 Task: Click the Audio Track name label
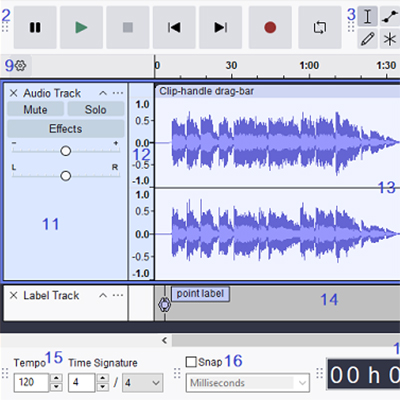click(x=52, y=93)
